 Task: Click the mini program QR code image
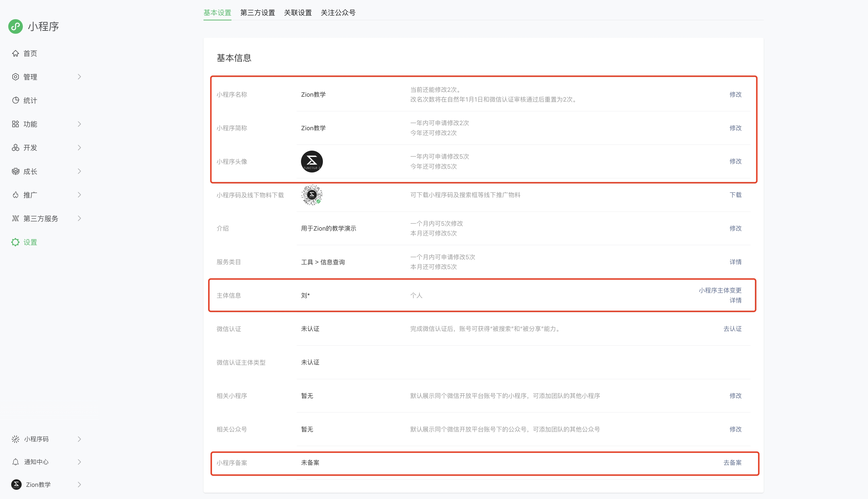click(312, 195)
